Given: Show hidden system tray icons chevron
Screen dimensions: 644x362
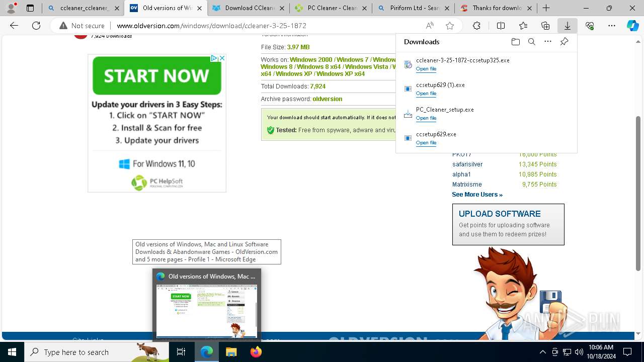Looking at the screenshot, I should (542, 352).
